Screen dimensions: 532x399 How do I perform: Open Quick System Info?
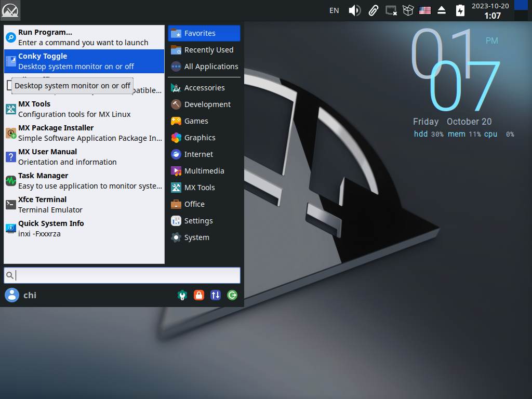pyautogui.click(x=84, y=229)
